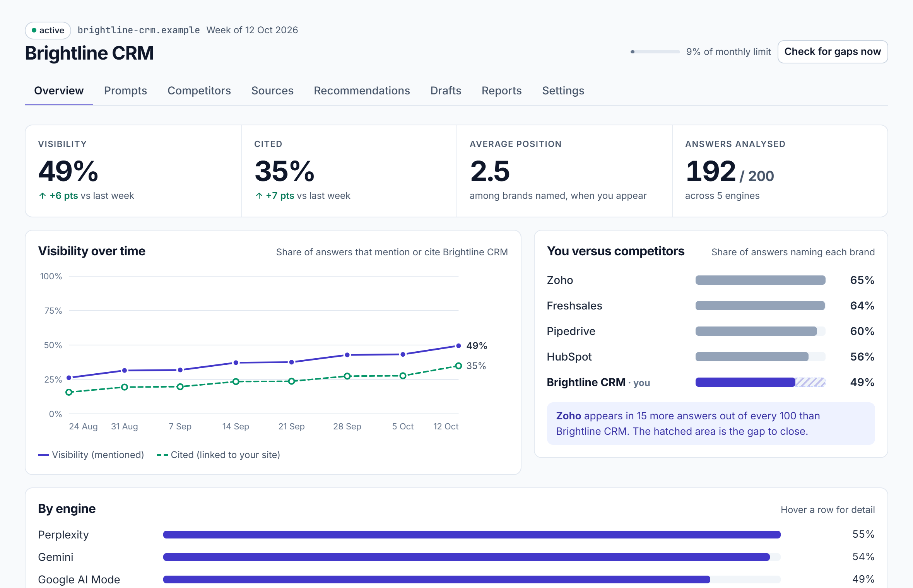Click the 12 Oct visibility data point

point(458,346)
